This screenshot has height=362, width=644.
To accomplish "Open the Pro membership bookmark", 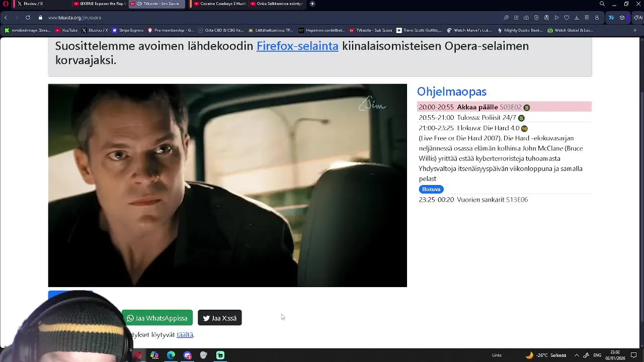I will (x=171, y=30).
